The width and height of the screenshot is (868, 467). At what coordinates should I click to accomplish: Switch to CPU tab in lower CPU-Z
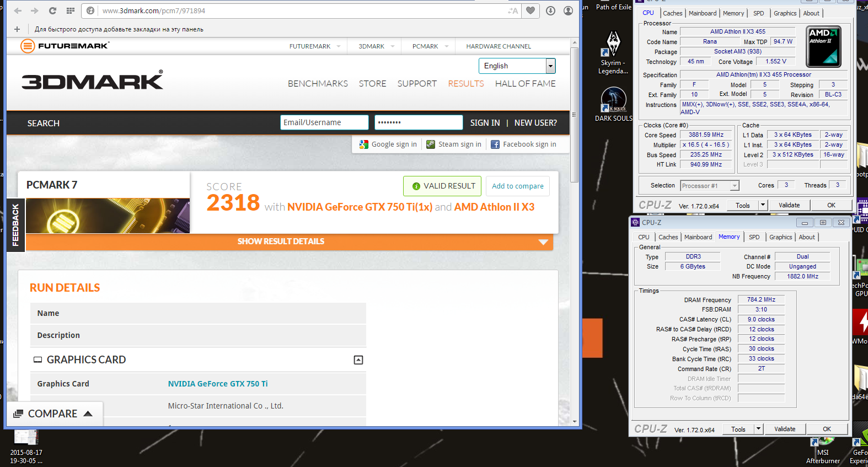pyautogui.click(x=644, y=237)
